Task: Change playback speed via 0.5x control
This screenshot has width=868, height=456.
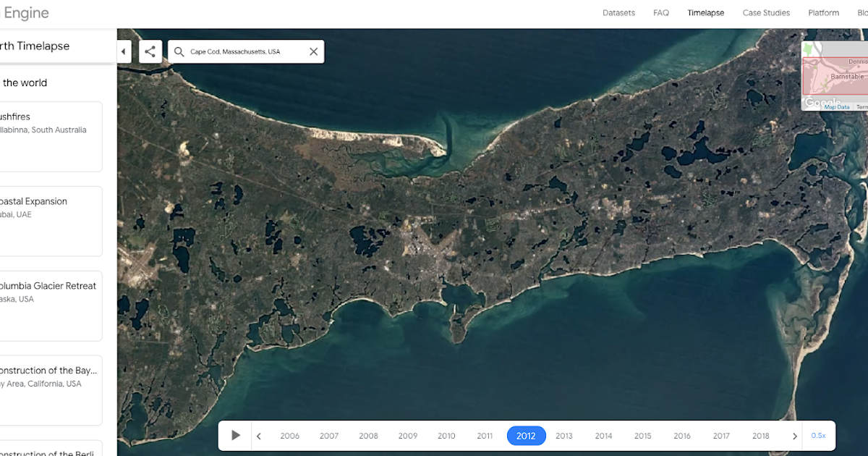Action: click(818, 435)
